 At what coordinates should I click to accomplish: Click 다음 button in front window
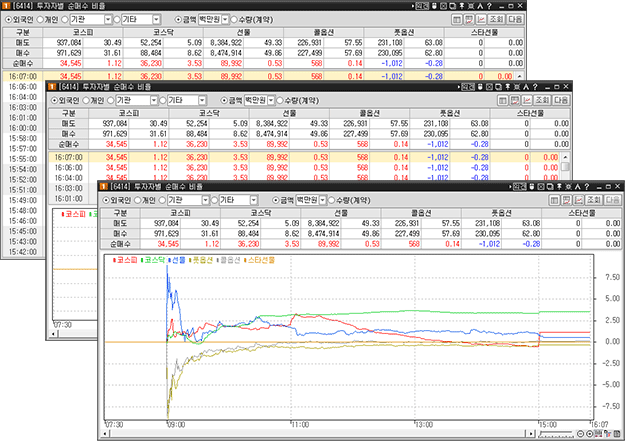[613, 200]
